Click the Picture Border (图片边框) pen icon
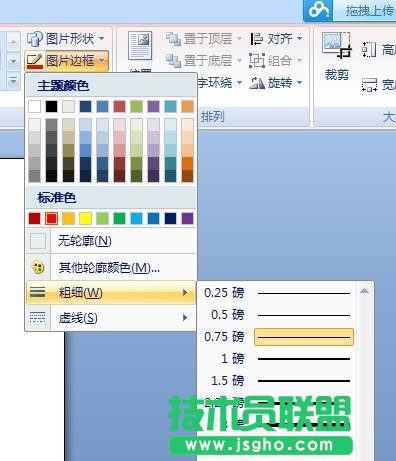Image resolution: width=396 pixels, height=461 pixels. tap(35, 61)
